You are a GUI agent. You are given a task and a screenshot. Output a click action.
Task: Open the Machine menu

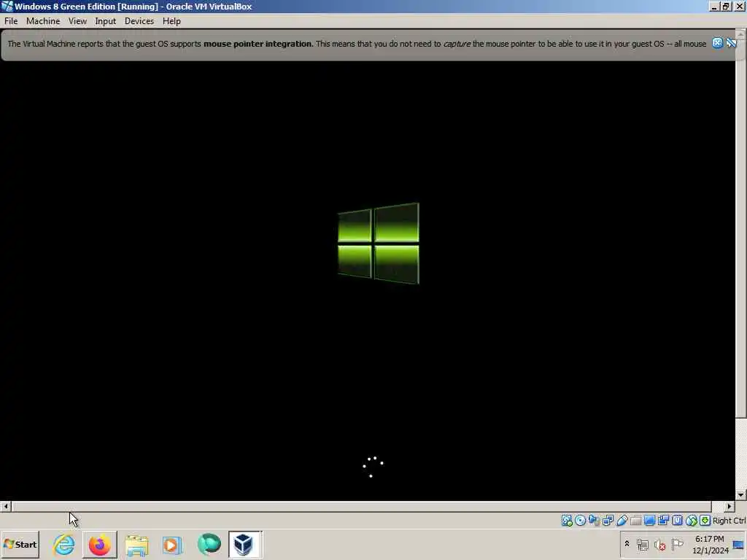coord(43,21)
